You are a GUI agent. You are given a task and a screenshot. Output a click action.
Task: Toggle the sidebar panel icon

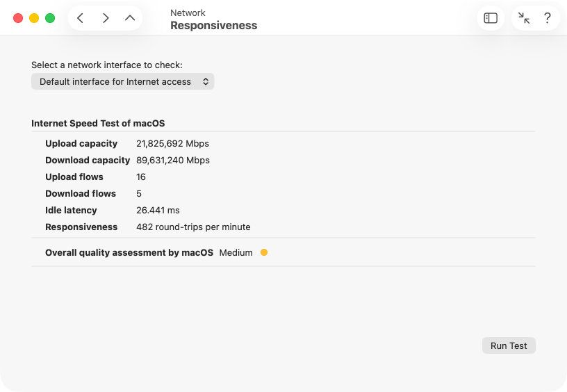click(x=491, y=18)
